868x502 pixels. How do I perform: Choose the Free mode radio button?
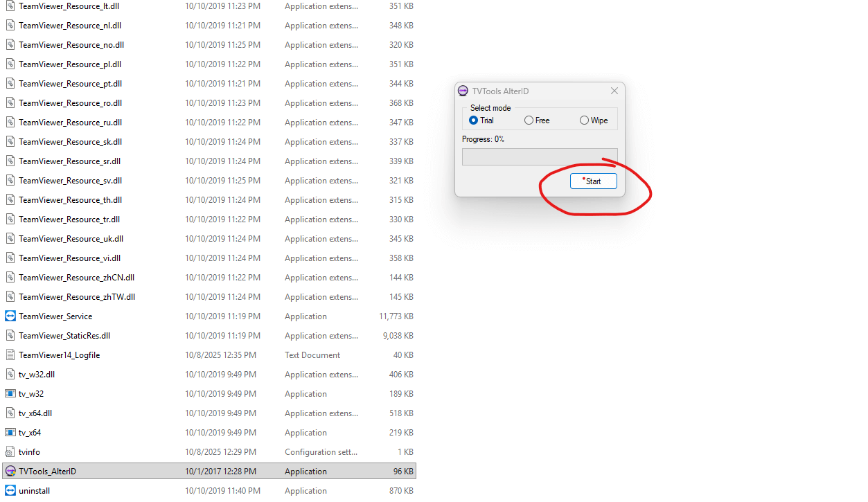point(529,120)
